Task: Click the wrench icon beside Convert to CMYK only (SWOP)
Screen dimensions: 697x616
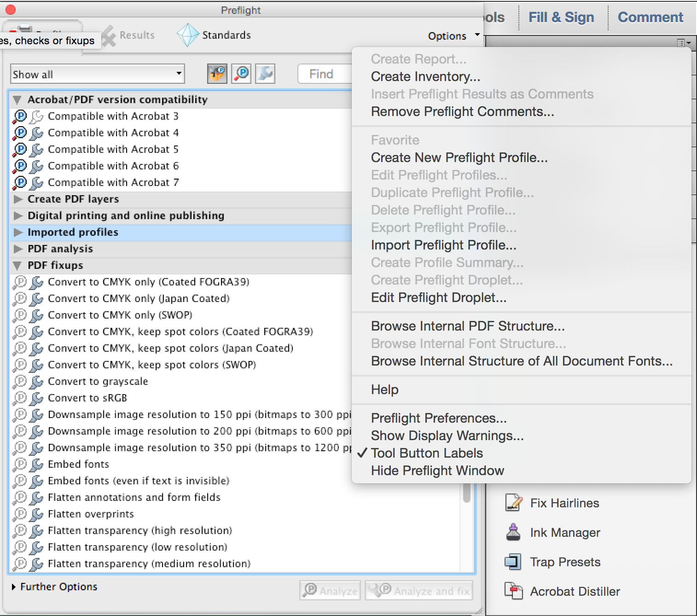Action: [36, 315]
